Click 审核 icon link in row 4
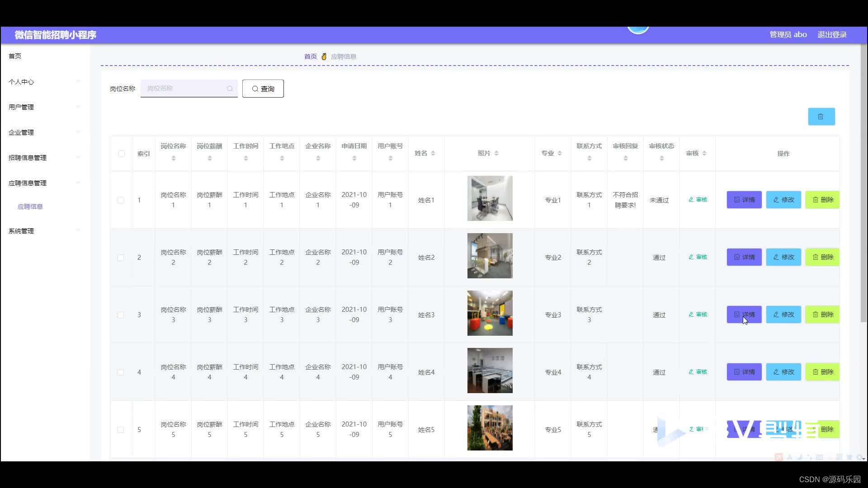This screenshot has width=868, height=488. pyautogui.click(x=698, y=372)
